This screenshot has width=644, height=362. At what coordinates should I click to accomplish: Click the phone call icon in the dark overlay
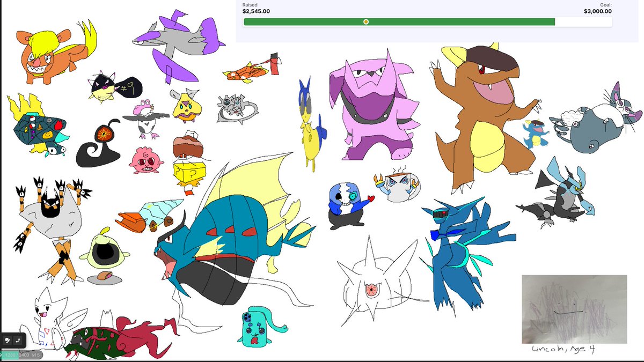point(18,340)
